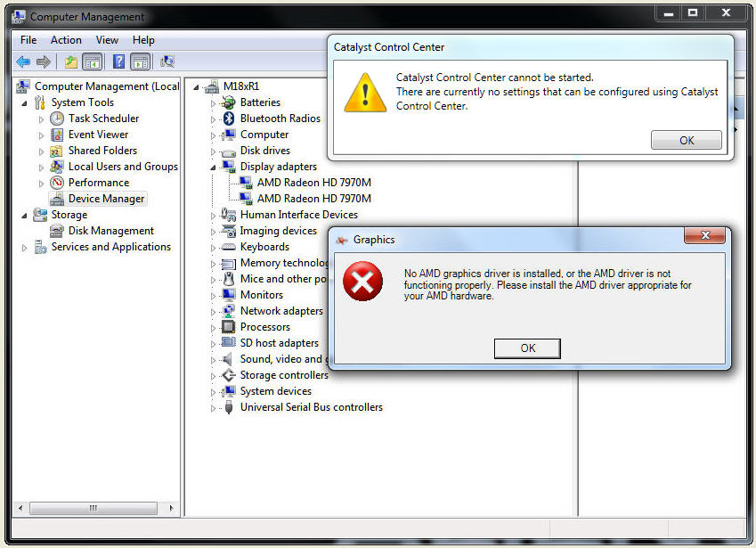Click the Device Manager icon in the tree
This screenshot has width=756, height=548.
57,199
